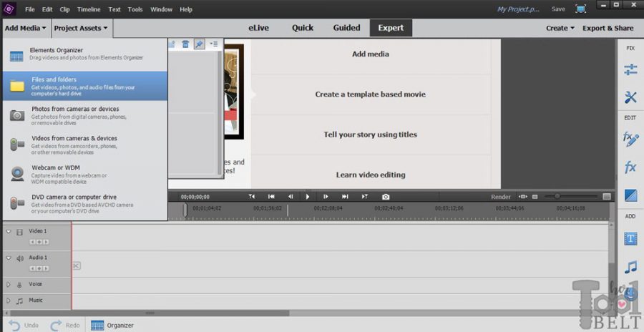Choose DVD camera or computer drive
The width and height of the screenshot is (644, 332).
pyautogui.click(x=85, y=203)
